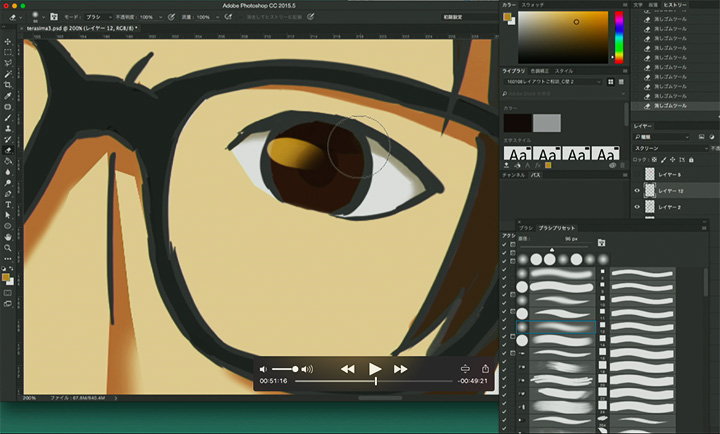The height and width of the screenshot is (434, 720).
Task: Toggle lock image pixels brush icon
Action: click(x=663, y=160)
